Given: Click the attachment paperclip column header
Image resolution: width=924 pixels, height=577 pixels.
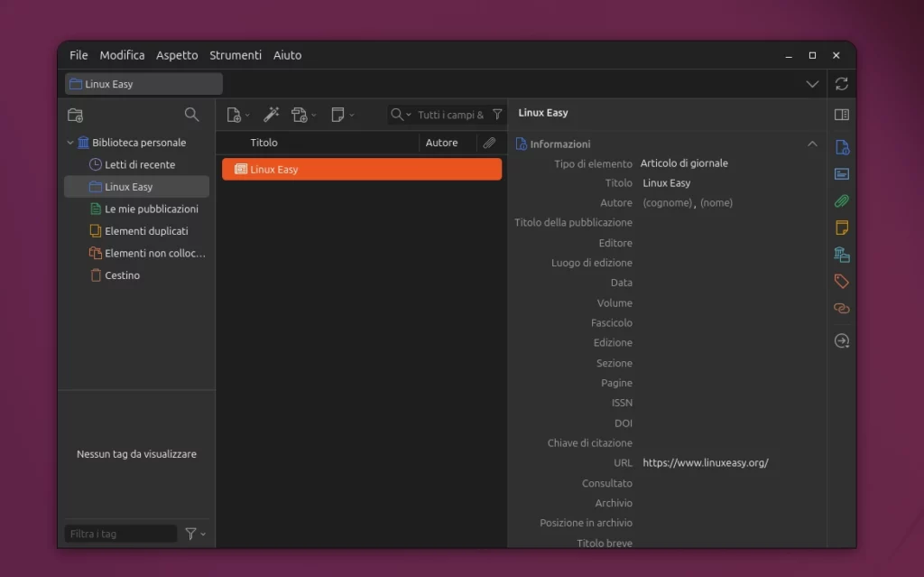Looking at the screenshot, I should coord(489,142).
